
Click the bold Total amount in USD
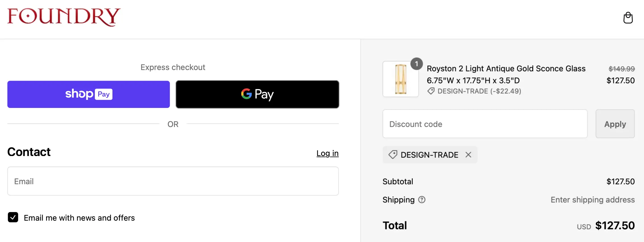[x=615, y=225]
